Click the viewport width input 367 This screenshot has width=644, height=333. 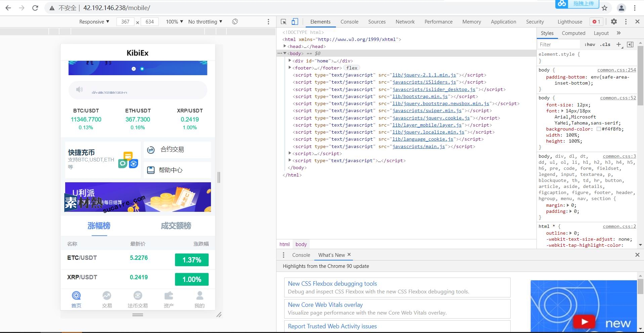pos(125,21)
